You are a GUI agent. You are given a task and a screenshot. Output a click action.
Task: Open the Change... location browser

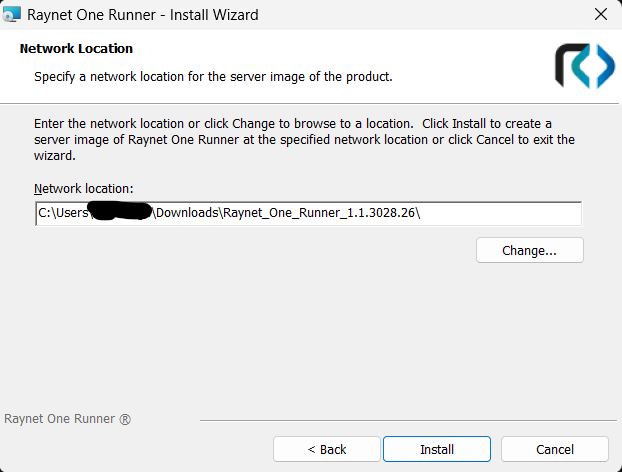(530, 250)
